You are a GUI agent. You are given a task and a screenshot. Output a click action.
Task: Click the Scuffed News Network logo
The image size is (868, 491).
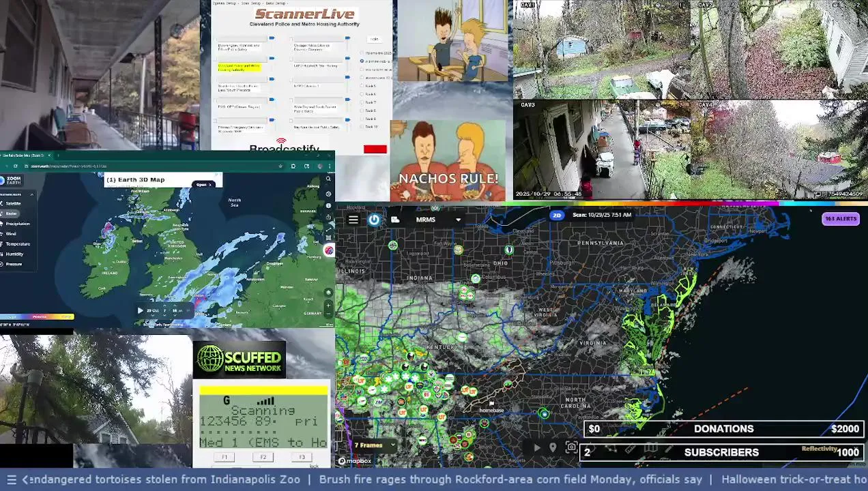(x=239, y=359)
